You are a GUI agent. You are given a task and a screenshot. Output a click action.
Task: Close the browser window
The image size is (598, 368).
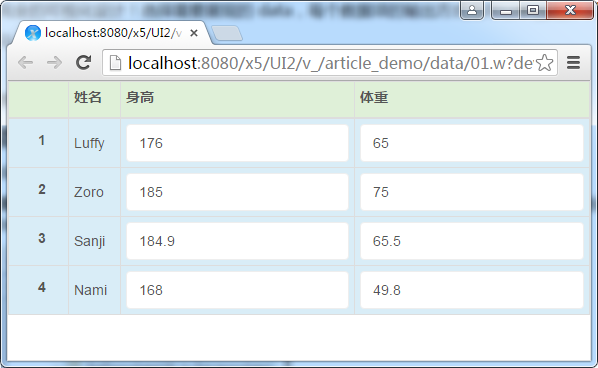point(570,10)
